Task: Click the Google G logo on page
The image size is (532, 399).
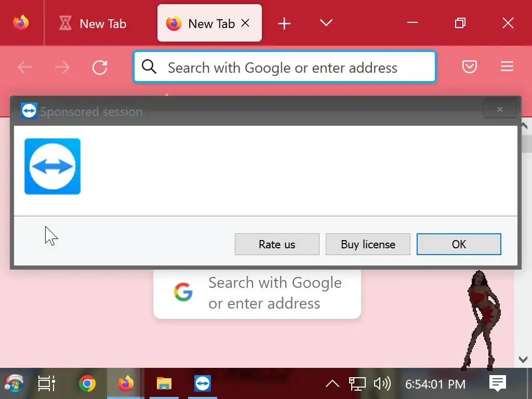Action: coord(183,292)
